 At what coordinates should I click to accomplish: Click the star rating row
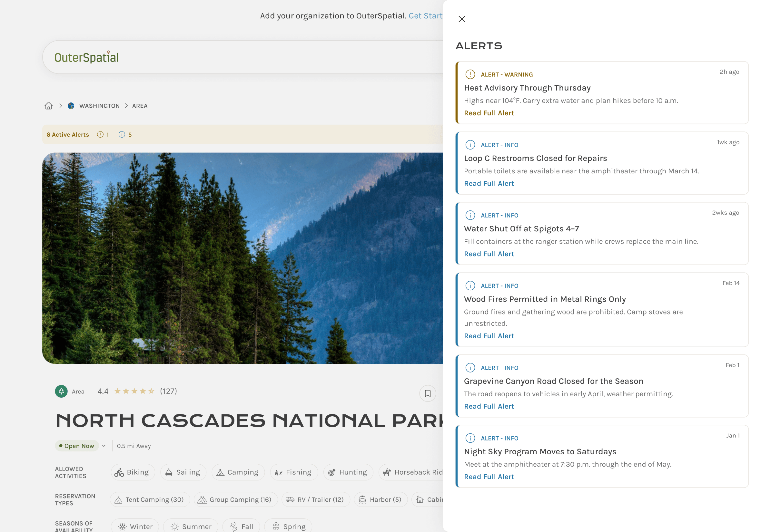coord(134,391)
